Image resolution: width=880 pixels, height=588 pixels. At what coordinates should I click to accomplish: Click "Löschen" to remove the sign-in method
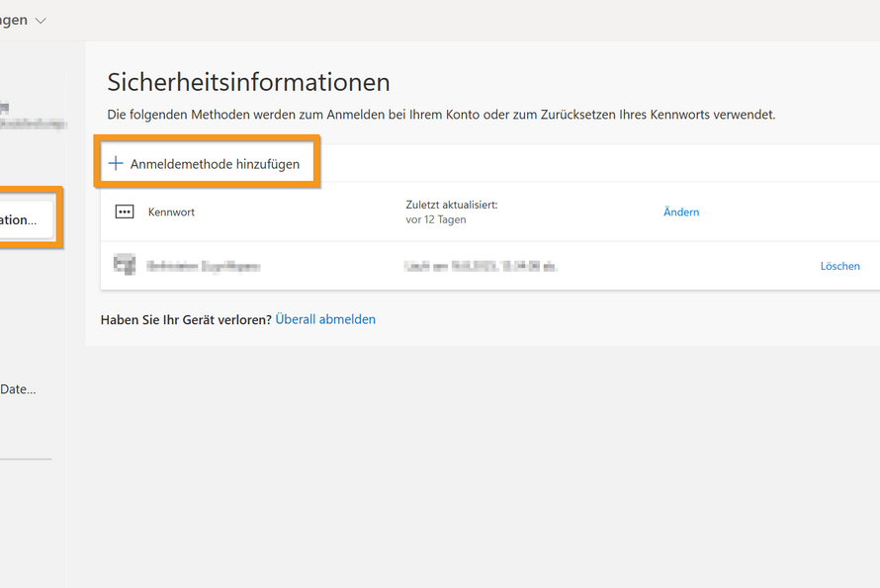click(x=839, y=265)
